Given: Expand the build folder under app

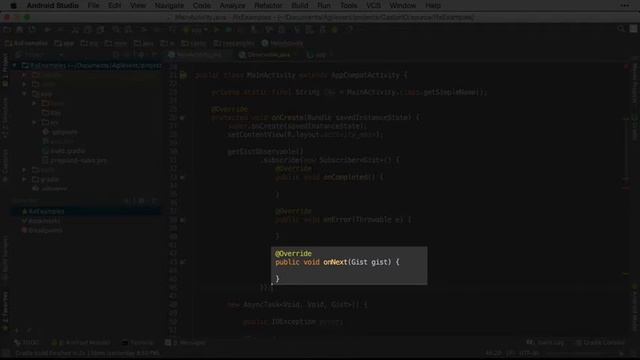Looking at the screenshot, I should [34, 104].
